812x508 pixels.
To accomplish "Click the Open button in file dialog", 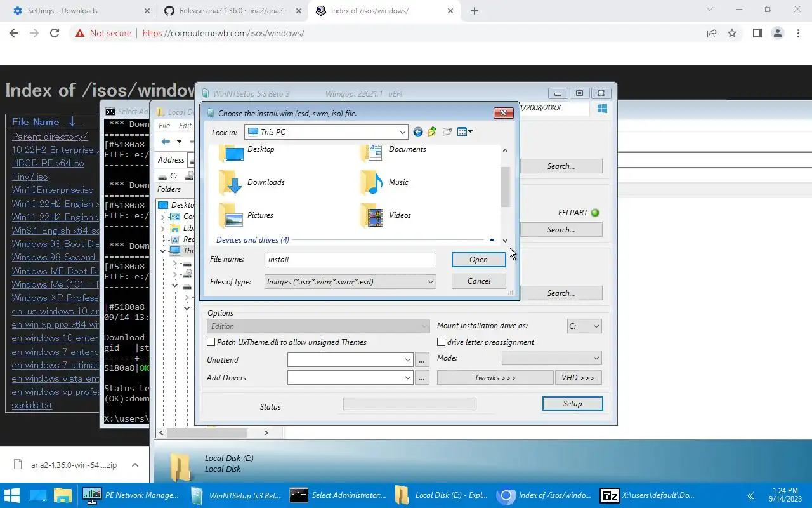I will 478,260.
